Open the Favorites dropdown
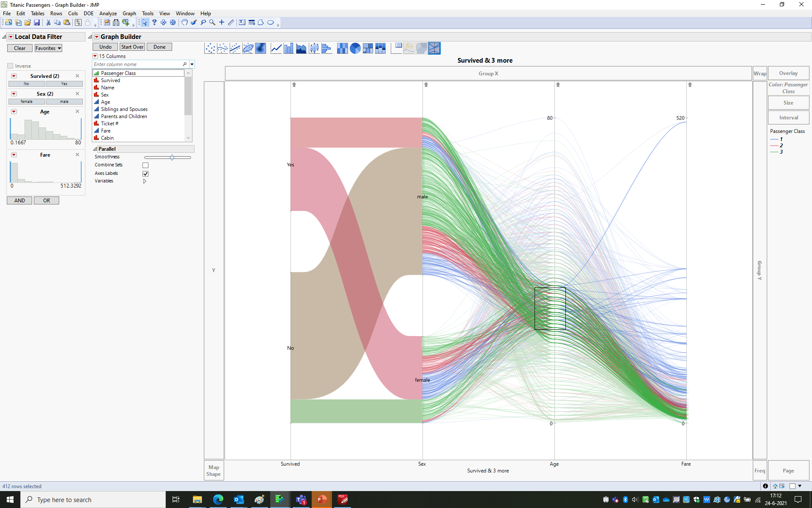The width and height of the screenshot is (812, 508). [x=48, y=48]
